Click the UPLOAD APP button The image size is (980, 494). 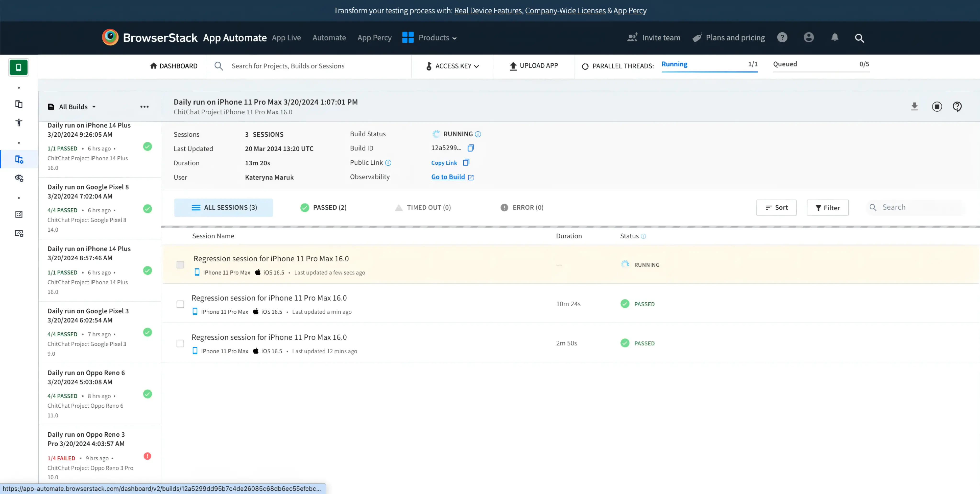533,66
